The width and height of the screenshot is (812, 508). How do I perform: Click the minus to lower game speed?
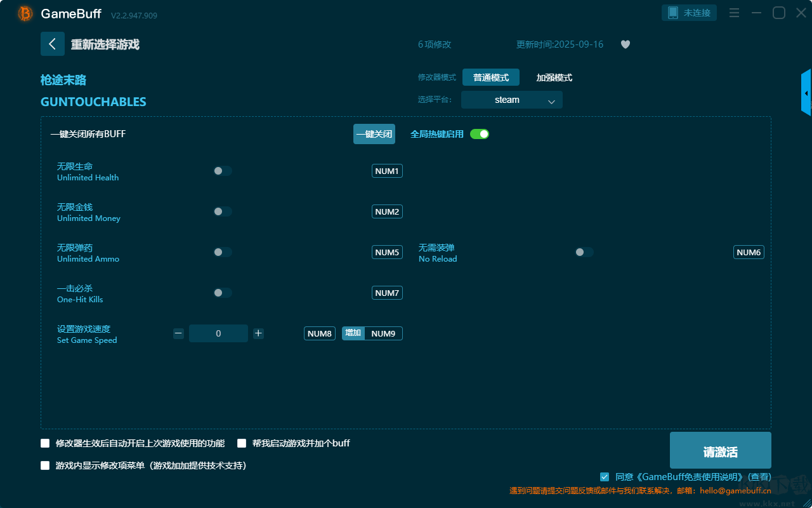tap(178, 333)
